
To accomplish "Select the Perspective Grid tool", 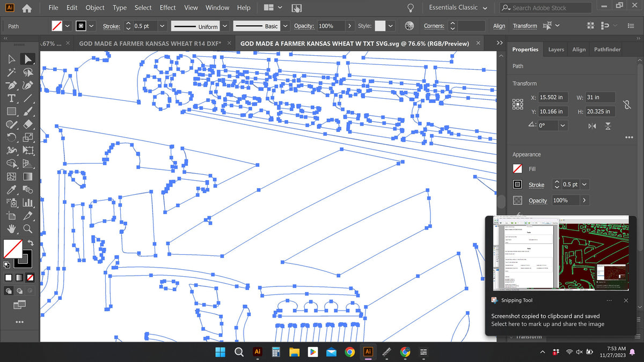I will coord(28,164).
